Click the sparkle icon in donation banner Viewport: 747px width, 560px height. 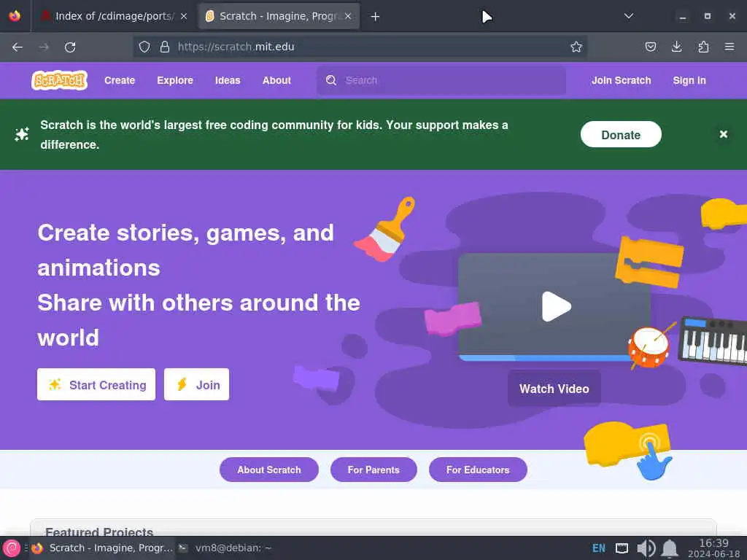tap(22, 134)
